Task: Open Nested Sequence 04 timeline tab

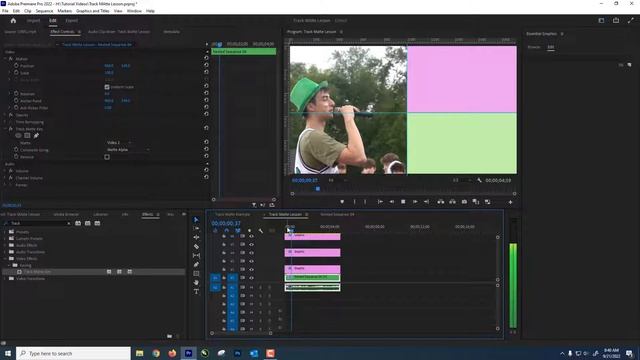Action: coord(337,214)
